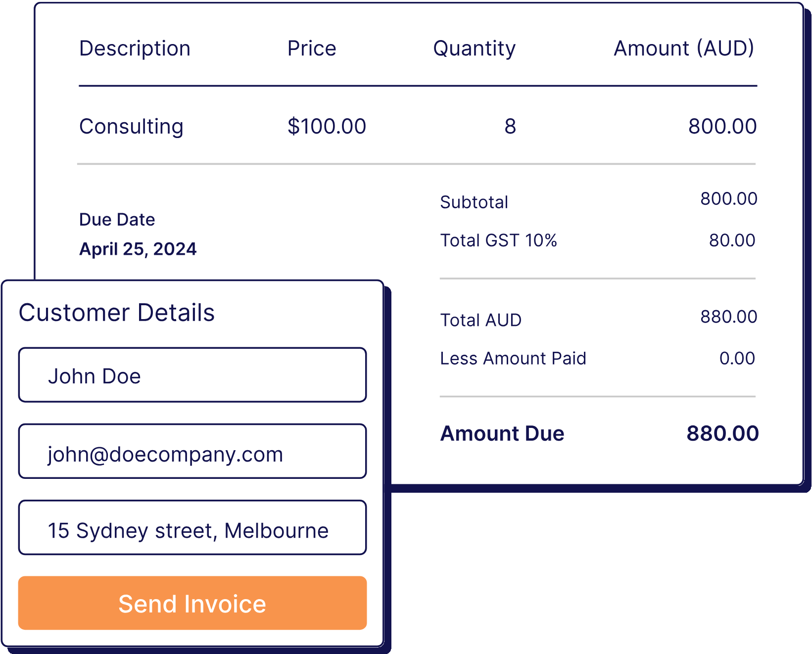Click the $100.00 price value
Viewport: 812px width, 654px height.
coord(327,126)
